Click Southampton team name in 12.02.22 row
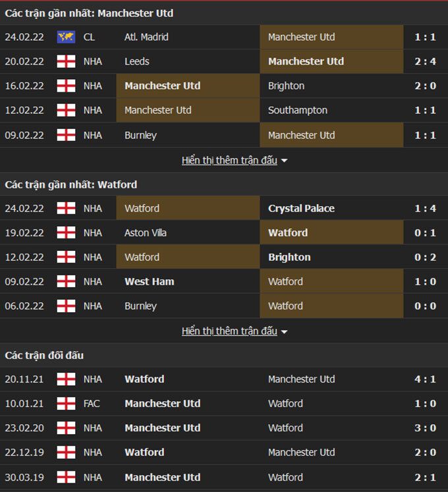The width and height of the screenshot is (448, 492). 298,110
